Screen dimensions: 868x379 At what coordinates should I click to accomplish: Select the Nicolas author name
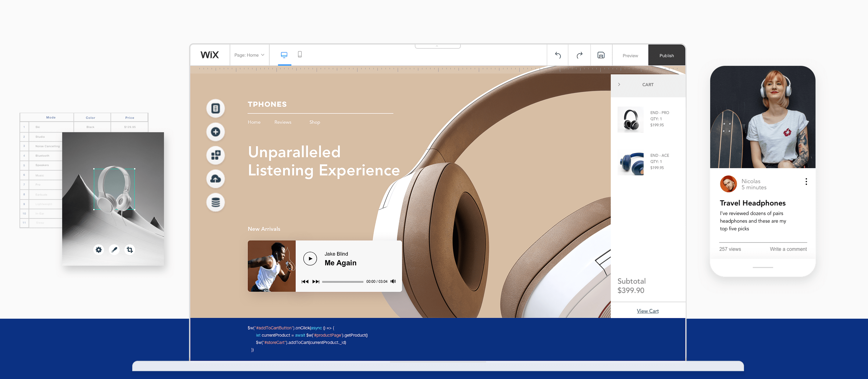(751, 181)
